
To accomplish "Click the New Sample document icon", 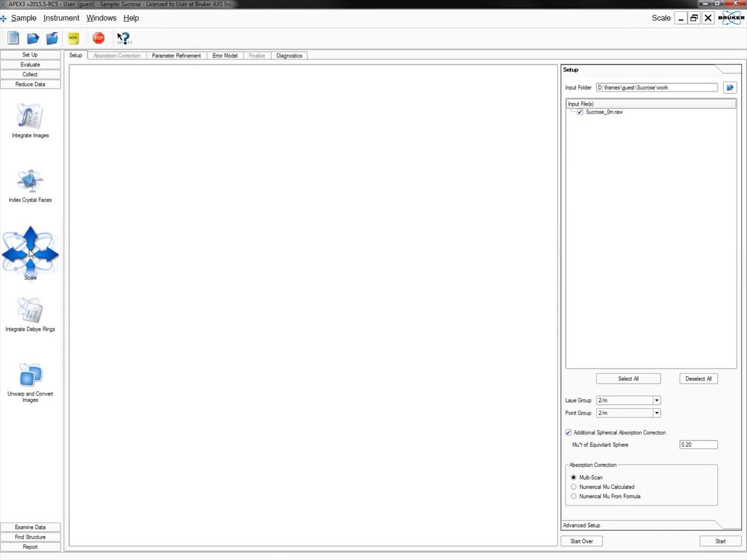I will click(x=13, y=38).
